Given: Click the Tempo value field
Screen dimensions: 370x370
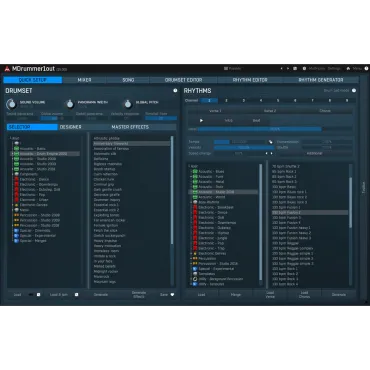Looking at the screenshot, I should (240, 142).
